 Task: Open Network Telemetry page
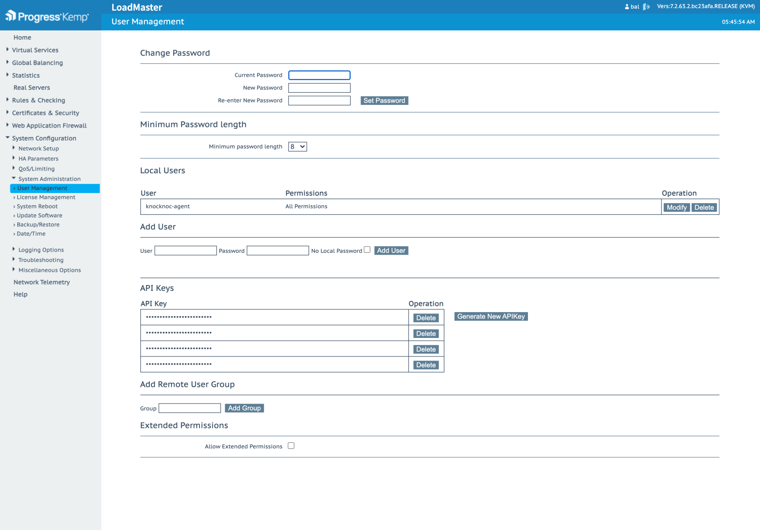coord(42,282)
